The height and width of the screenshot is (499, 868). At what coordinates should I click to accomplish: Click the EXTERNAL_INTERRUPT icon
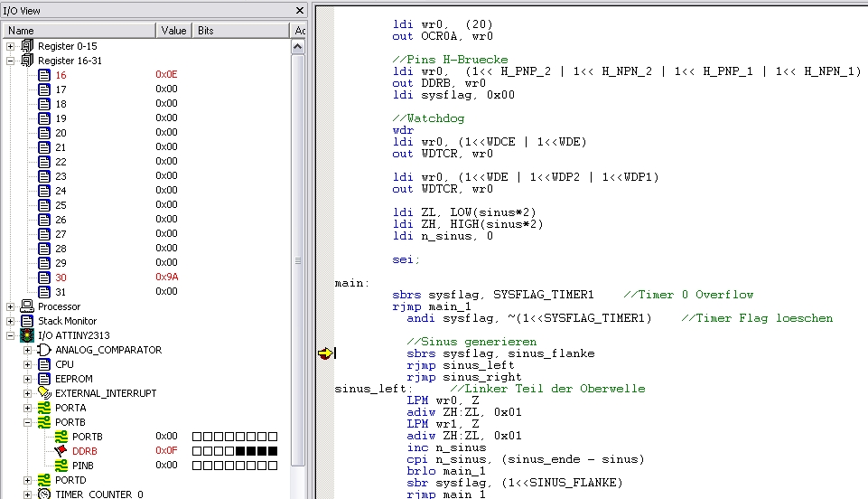(x=44, y=392)
